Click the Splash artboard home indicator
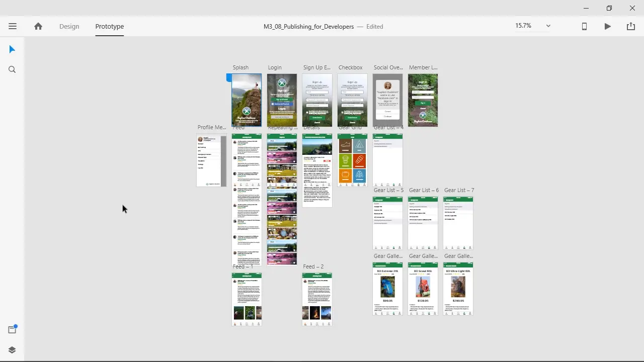644x362 pixels. click(229, 77)
